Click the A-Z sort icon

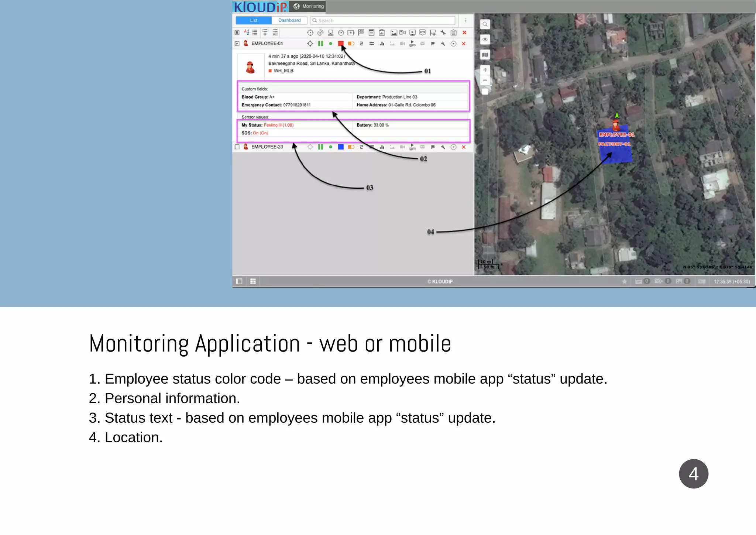(246, 32)
